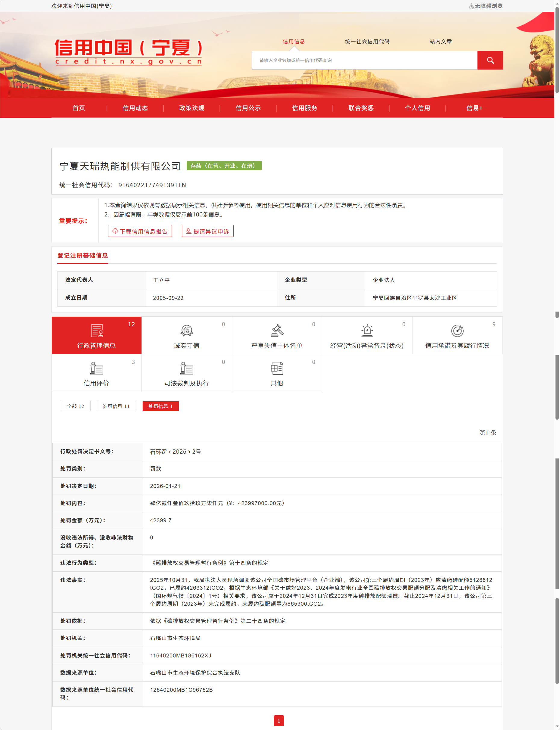Open the 信用公示 navigation menu
This screenshot has width=560, height=730.
pyautogui.click(x=248, y=108)
